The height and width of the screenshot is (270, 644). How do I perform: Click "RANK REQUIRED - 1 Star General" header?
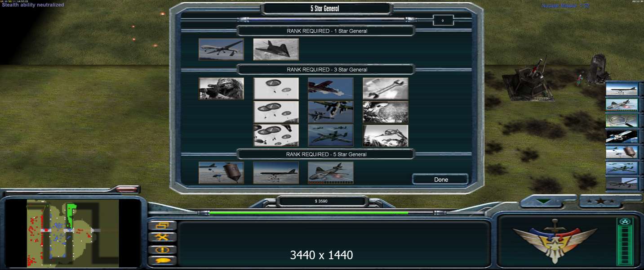point(327,31)
